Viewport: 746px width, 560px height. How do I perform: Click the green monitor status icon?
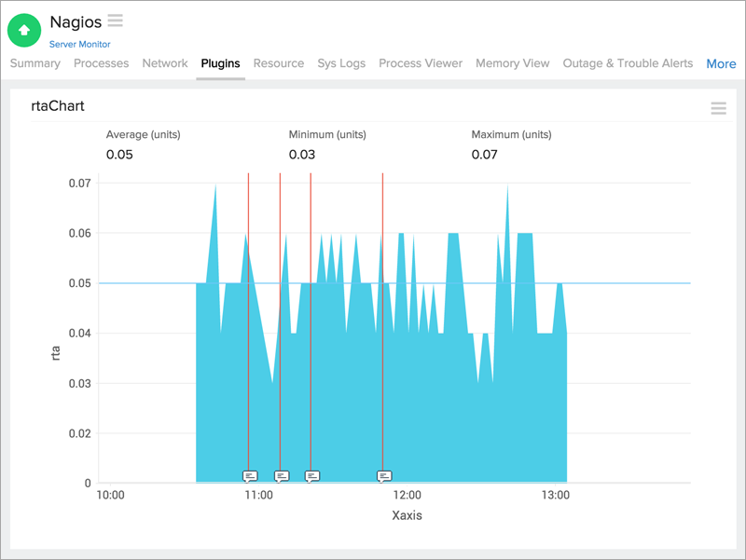(x=23, y=30)
